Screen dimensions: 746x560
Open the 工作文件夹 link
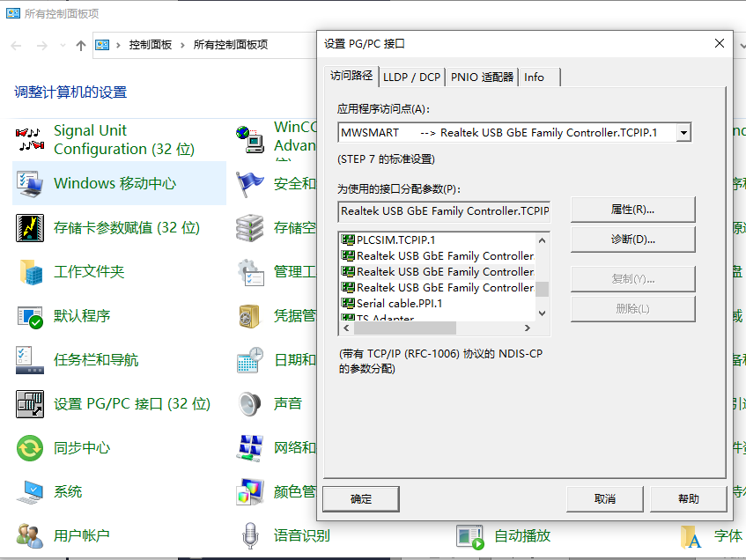89,272
